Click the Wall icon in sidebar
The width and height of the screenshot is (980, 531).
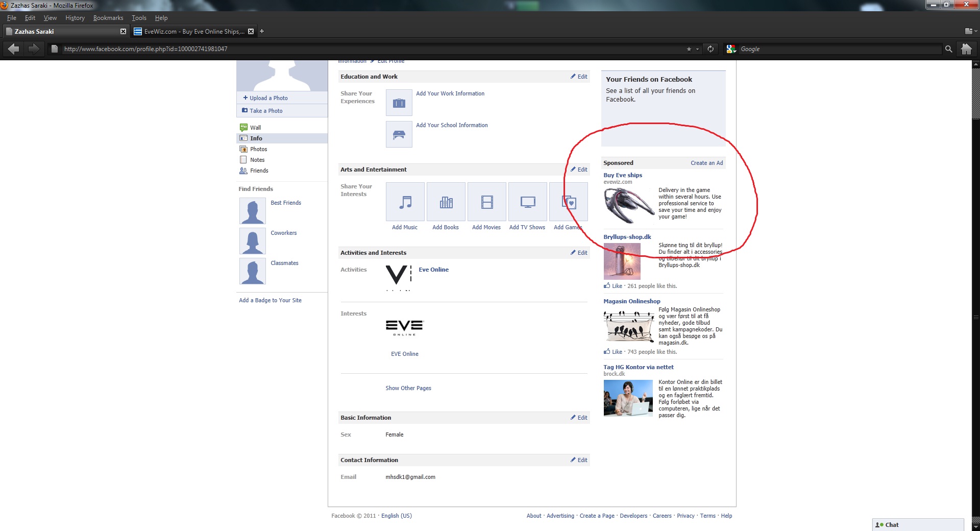[x=243, y=128]
